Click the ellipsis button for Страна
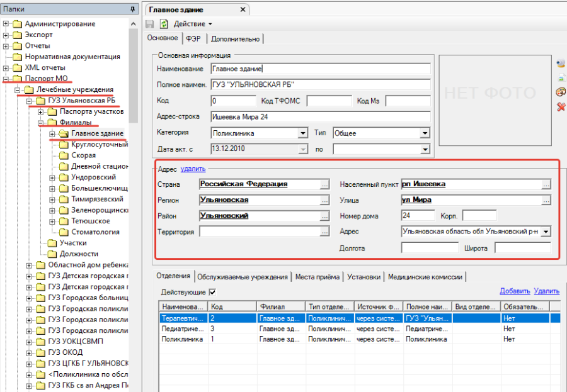The width and height of the screenshot is (567, 392). (x=324, y=184)
